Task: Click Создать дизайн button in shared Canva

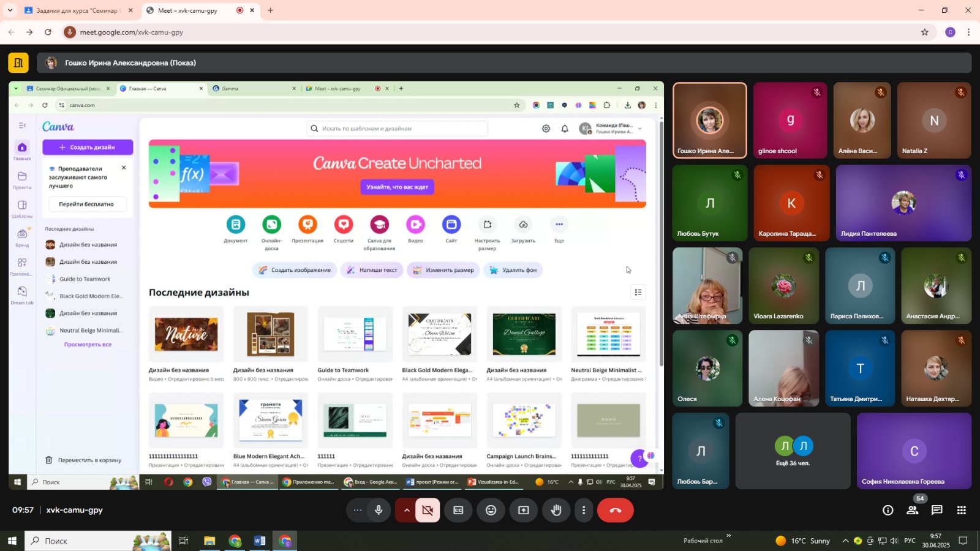Action: pyautogui.click(x=88, y=147)
